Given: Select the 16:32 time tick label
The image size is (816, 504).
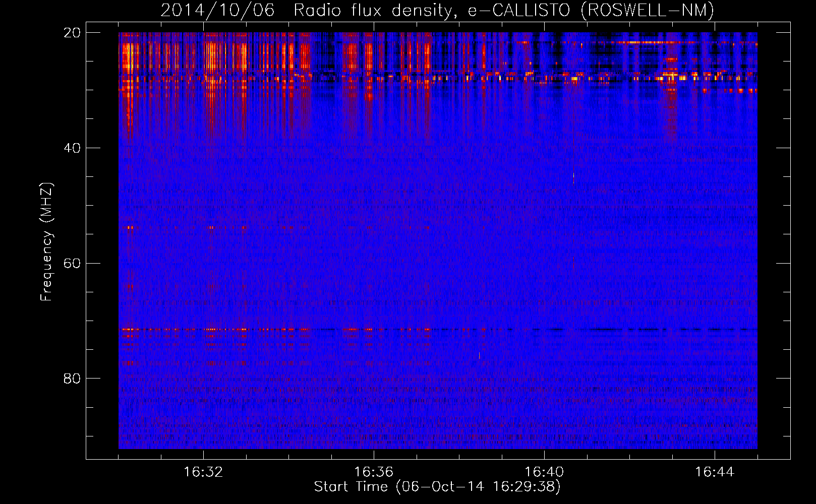Looking at the screenshot, I should (x=203, y=472).
